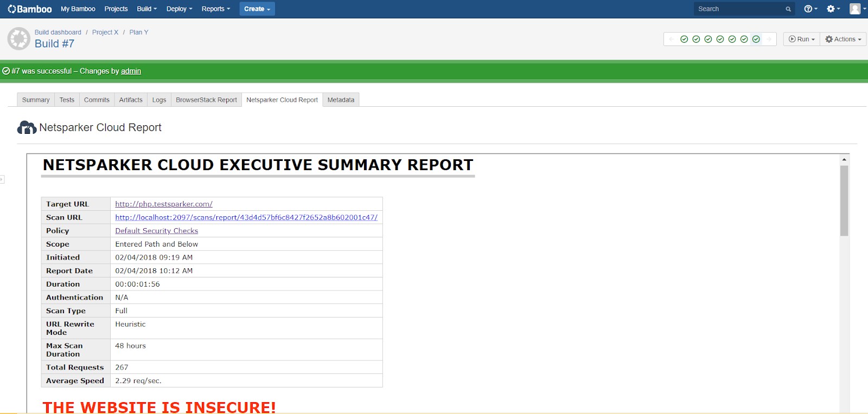
Task: Click the user profile avatar
Action: coord(856,9)
